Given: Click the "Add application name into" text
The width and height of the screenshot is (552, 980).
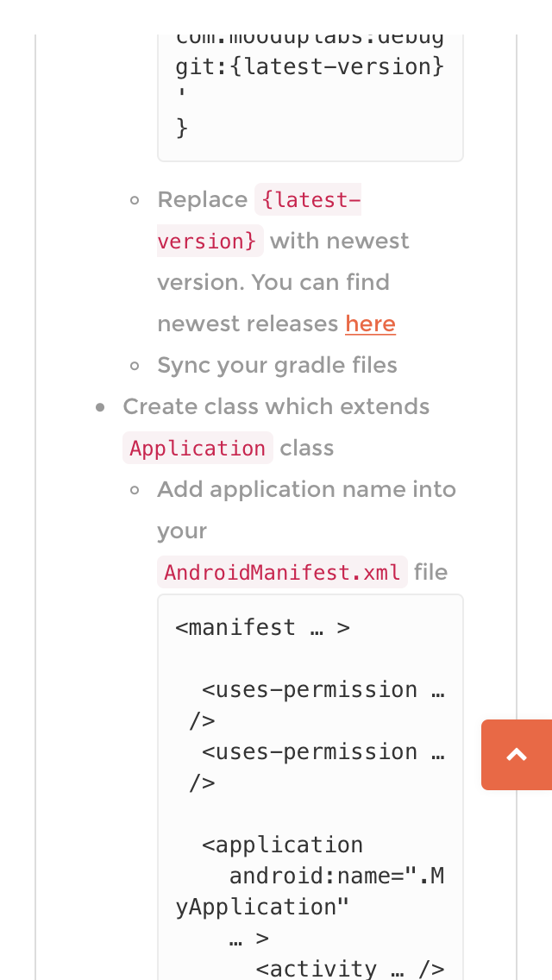Looking at the screenshot, I should [306, 489].
